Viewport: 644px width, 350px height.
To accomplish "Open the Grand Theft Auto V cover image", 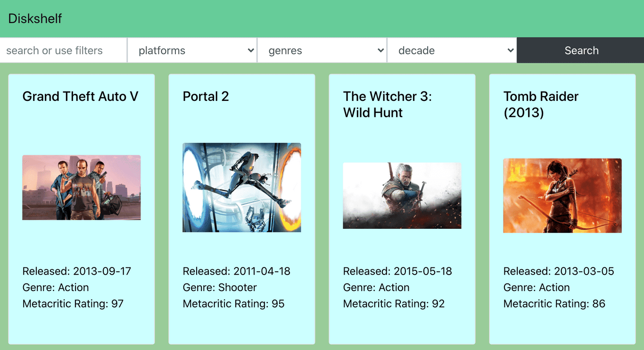I will pos(82,188).
